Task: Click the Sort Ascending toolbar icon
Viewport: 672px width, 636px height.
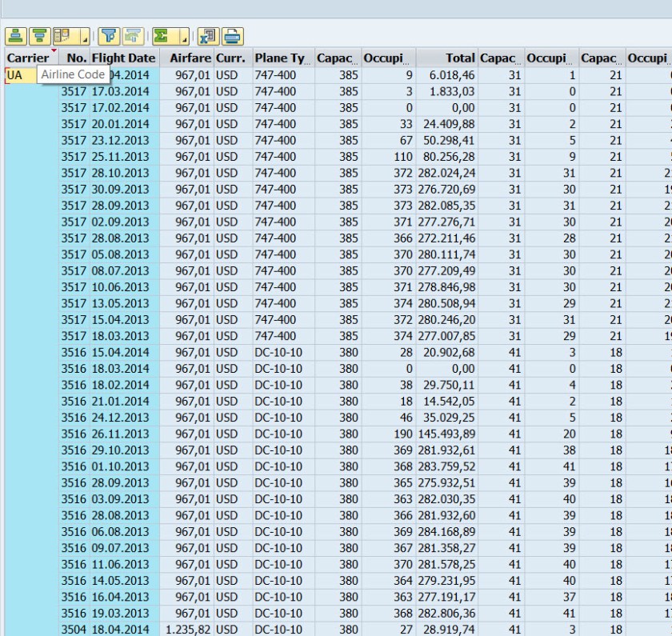Action: click(17, 36)
